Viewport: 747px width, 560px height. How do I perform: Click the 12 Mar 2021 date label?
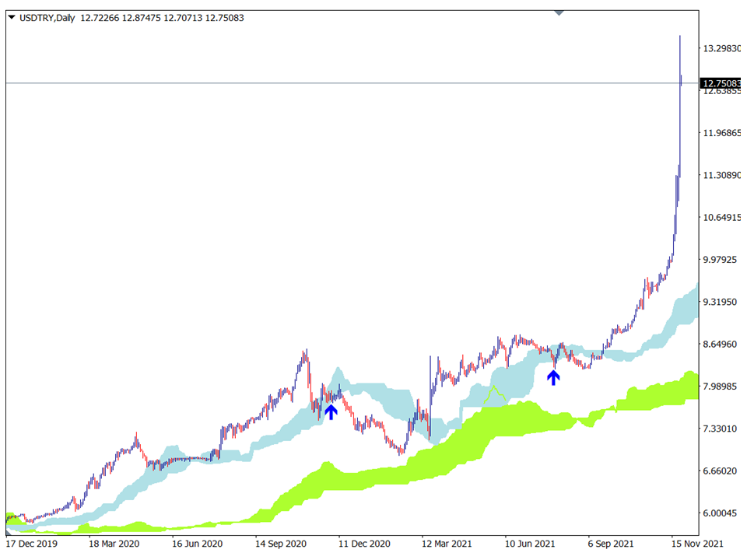447,544
